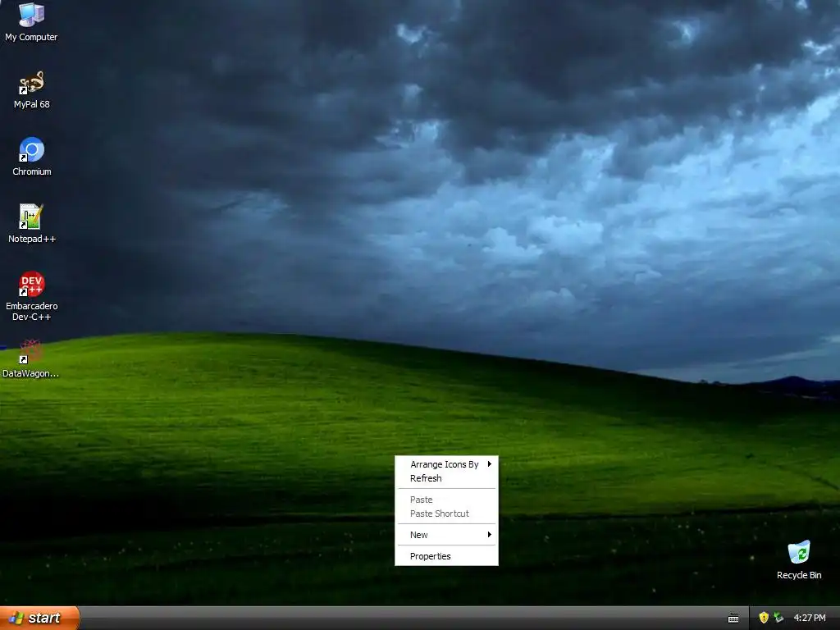840x630 pixels.
Task: Click the 4:27 PM taskbar clock
Action: tap(810, 619)
